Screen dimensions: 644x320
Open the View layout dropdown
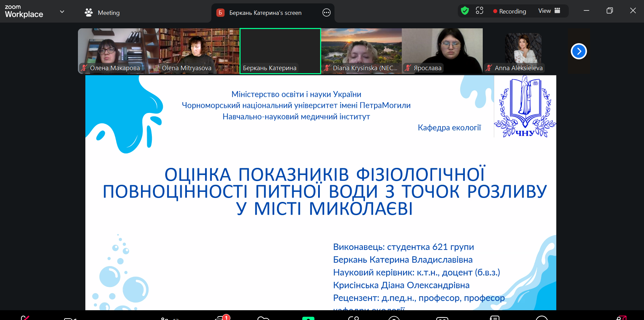pos(549,11)
